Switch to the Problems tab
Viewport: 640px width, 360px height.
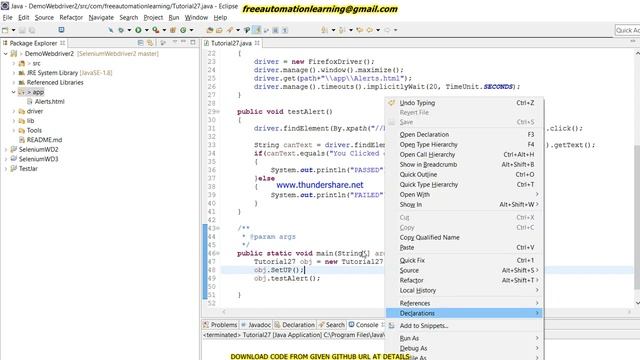(x=220, y=325)
